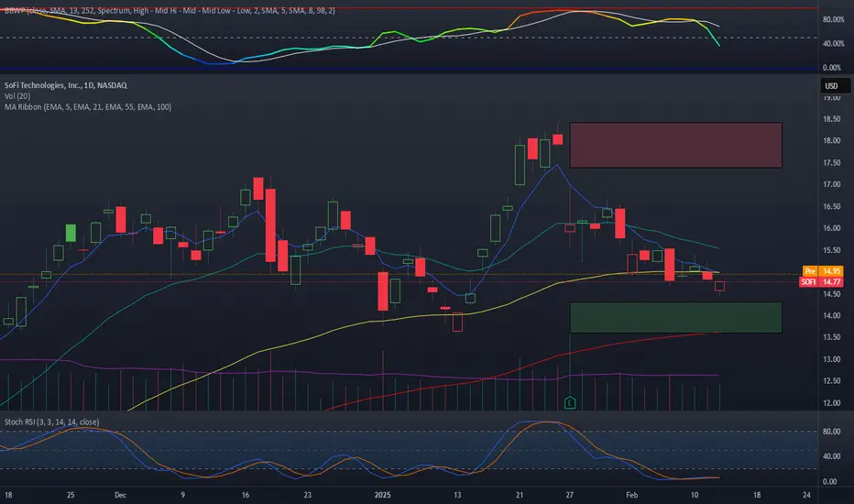Image resolution: width=854 pixels, height=504 pixels.
Task: Click the Feb label on the time axis
Action: [x=631, y=495]
